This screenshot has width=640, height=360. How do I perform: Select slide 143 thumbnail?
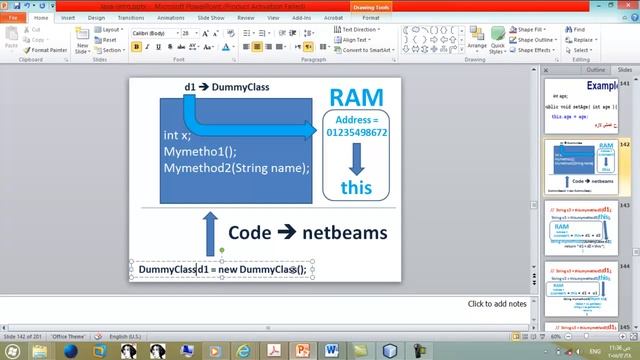pos(581,229)
